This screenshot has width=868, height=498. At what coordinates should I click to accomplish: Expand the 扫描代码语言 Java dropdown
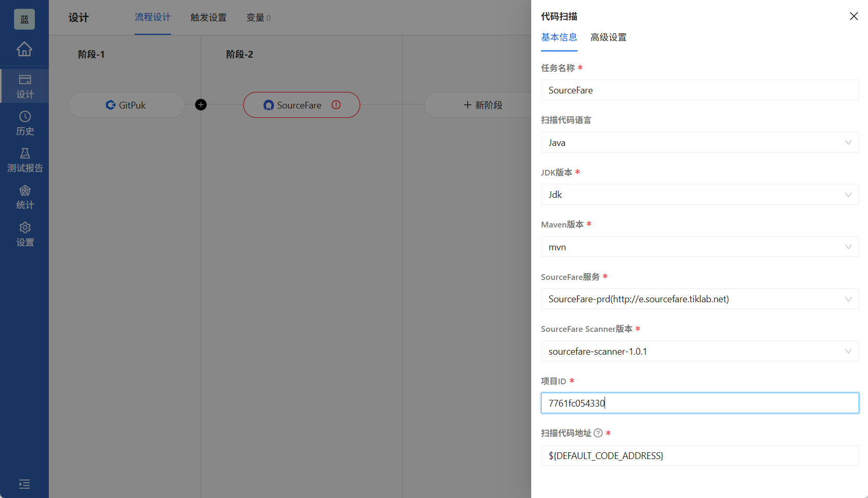[700, 142]
